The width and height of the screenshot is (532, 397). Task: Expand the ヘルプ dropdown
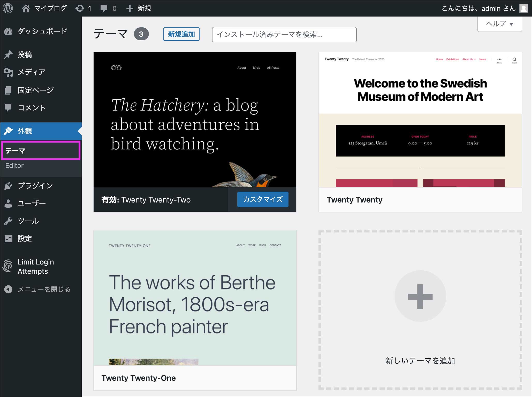[x=499, y=24]
